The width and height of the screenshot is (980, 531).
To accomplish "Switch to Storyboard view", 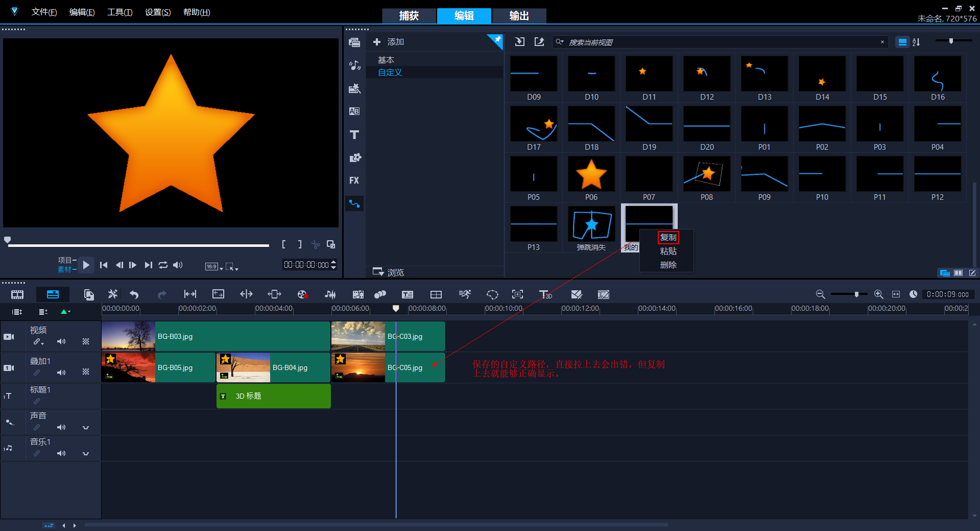I will [17, 294].
